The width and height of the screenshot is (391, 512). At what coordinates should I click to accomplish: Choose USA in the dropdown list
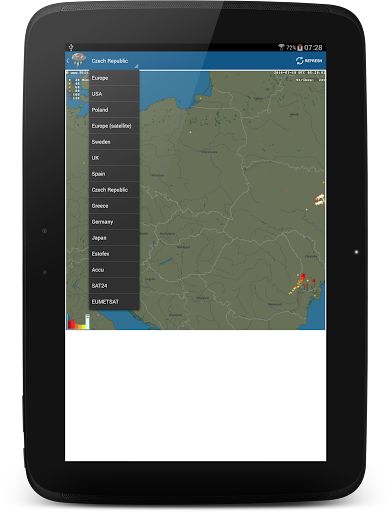coord(114,94)
